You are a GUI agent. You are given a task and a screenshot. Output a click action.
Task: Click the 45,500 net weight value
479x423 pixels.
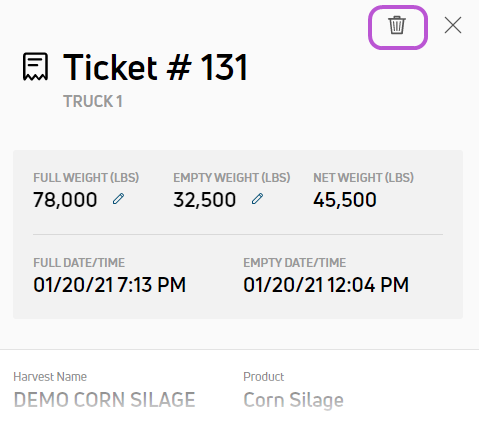click(345, 200)
